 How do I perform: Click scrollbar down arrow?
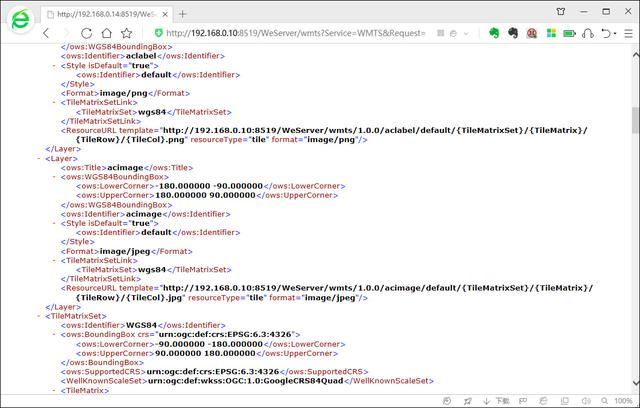[636, 383]
